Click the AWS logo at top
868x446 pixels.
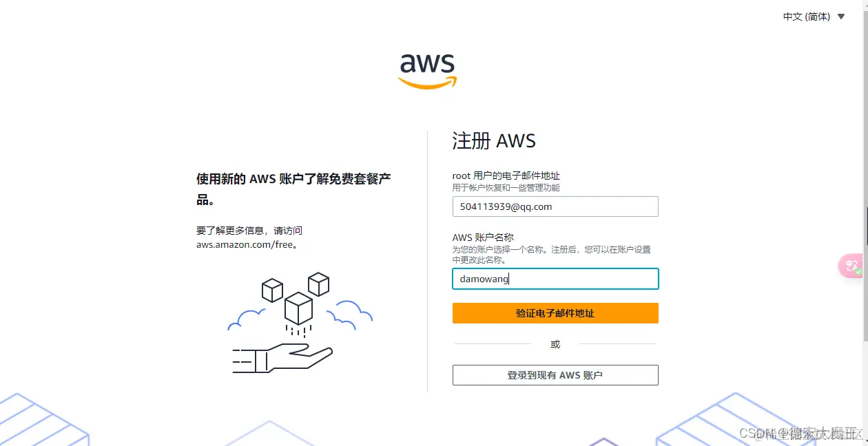coord(427,70)
